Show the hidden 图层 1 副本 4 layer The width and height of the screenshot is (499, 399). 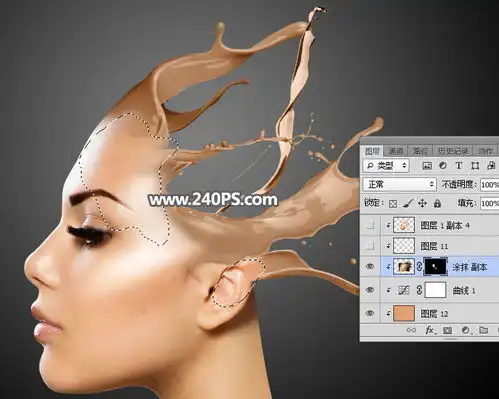pos(370,226)
